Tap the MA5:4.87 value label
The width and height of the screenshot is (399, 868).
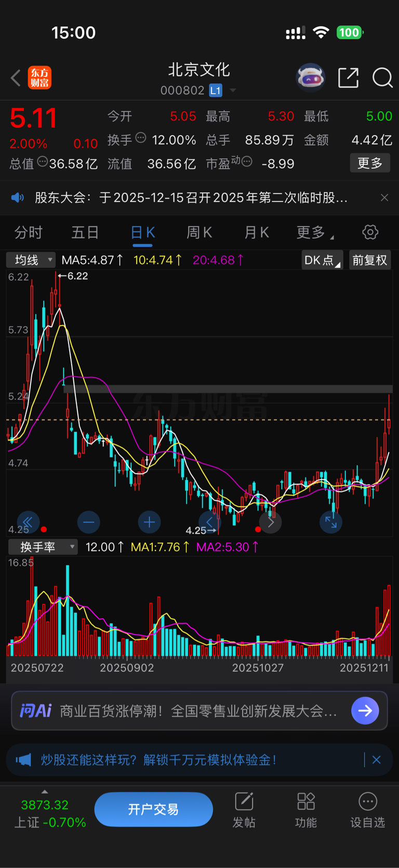92,260
